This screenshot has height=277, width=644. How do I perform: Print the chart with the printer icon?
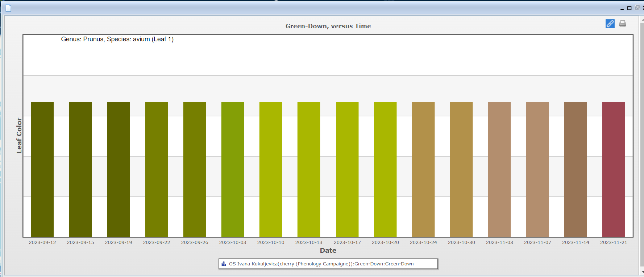(x=623, y=24)
